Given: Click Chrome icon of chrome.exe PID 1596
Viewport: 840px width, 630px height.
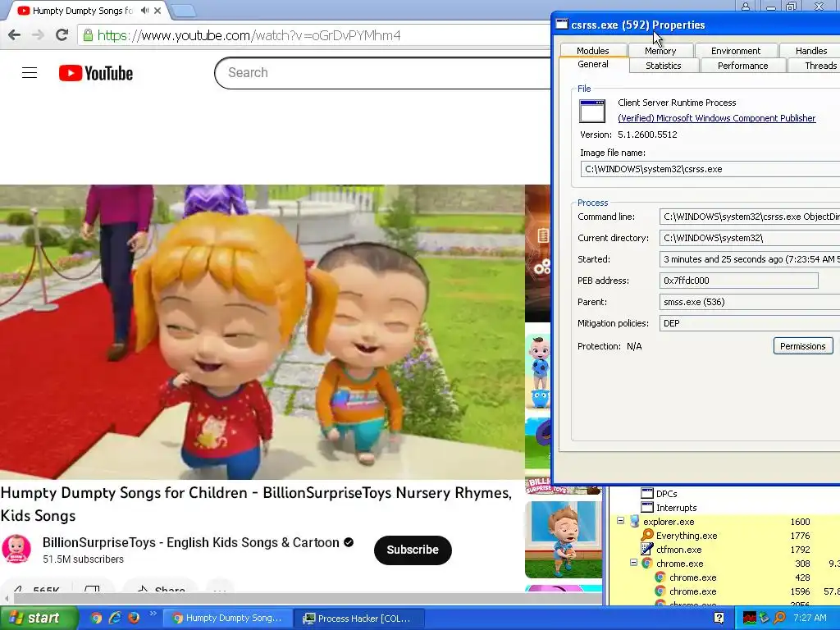Looking at the screenshot, I should tap(660, 591).
